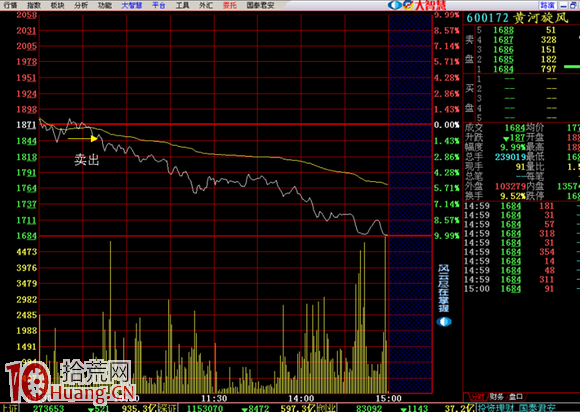Click the 14:00 time axis label

[301, 398]
